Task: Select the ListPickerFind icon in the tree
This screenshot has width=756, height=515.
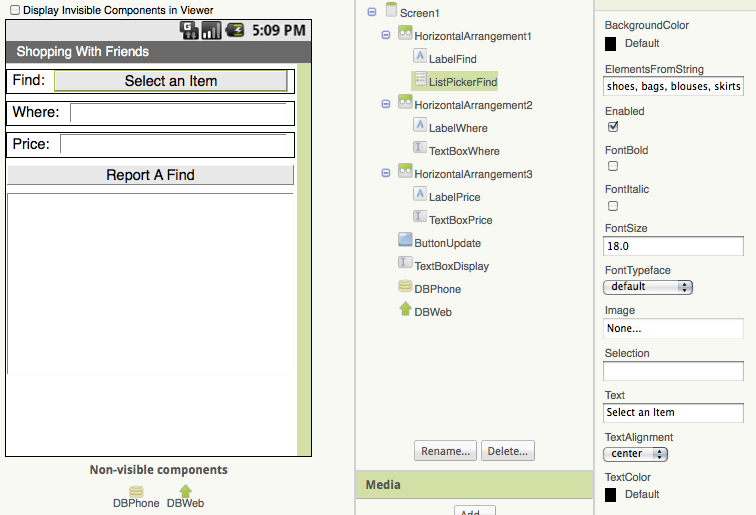Action: coord(420,81)
